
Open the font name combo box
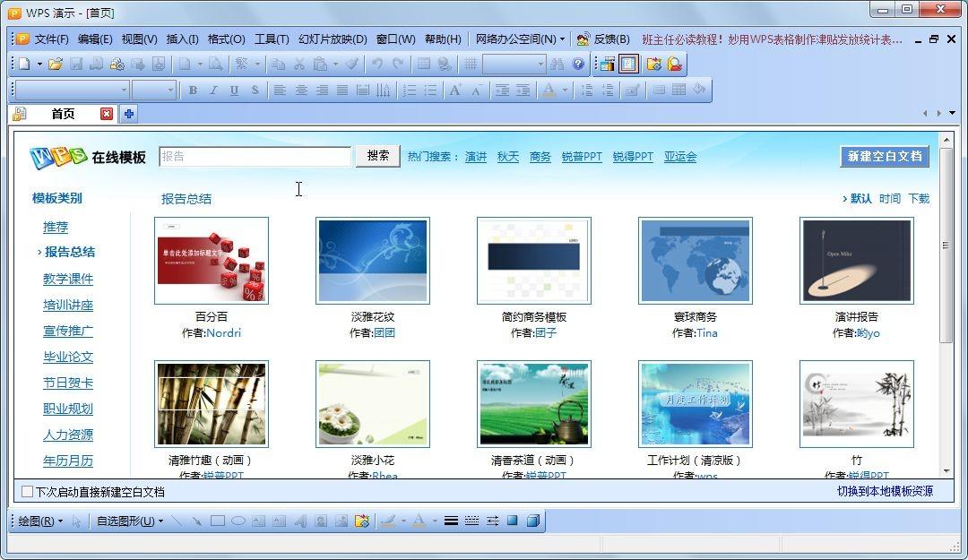(x=72, y=90)
